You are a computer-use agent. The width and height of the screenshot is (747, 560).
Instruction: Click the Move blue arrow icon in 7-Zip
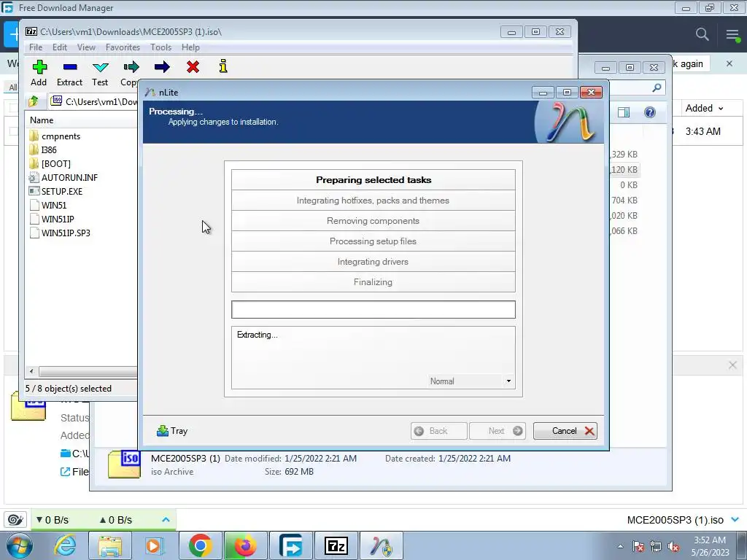click(x=162, y=66)
